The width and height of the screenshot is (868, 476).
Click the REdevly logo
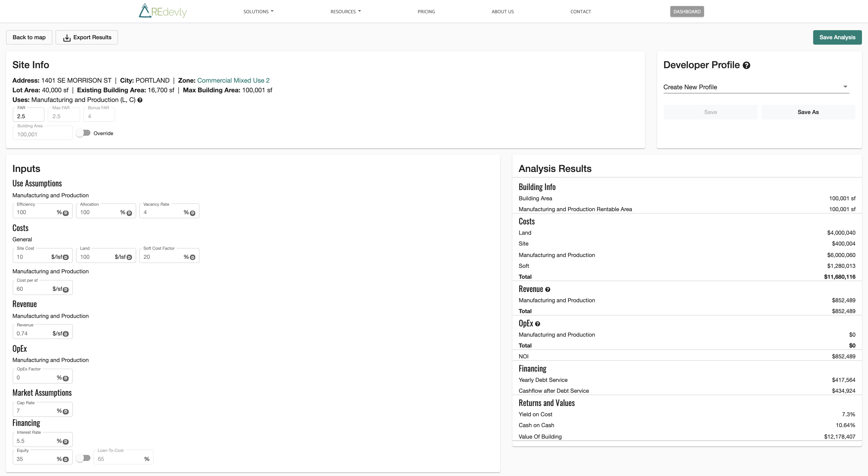coord(163,11)
